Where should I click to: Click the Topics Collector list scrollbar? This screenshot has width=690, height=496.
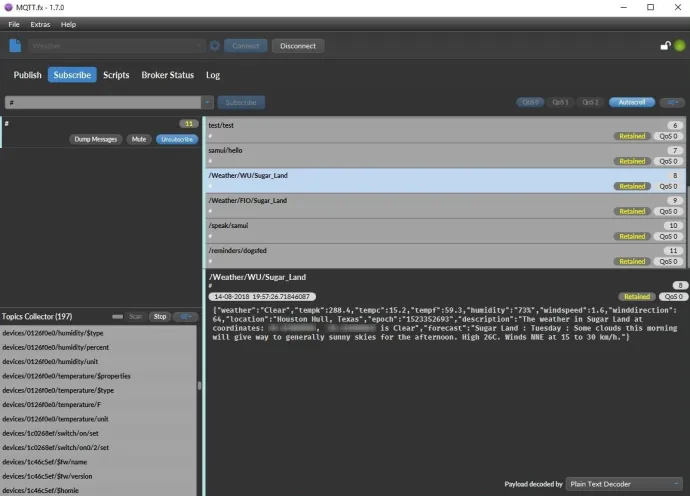pos(199,386)
